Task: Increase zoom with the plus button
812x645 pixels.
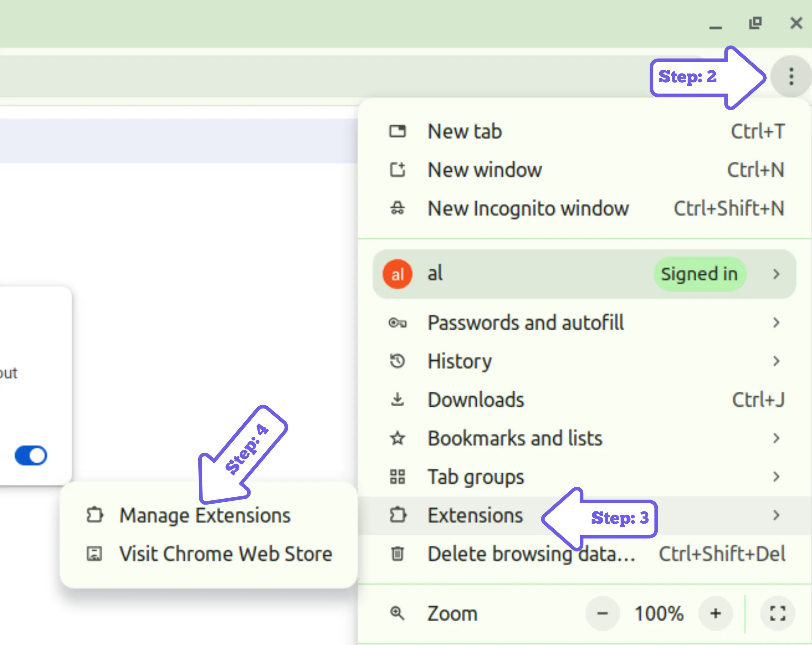Action: point(716,613)
